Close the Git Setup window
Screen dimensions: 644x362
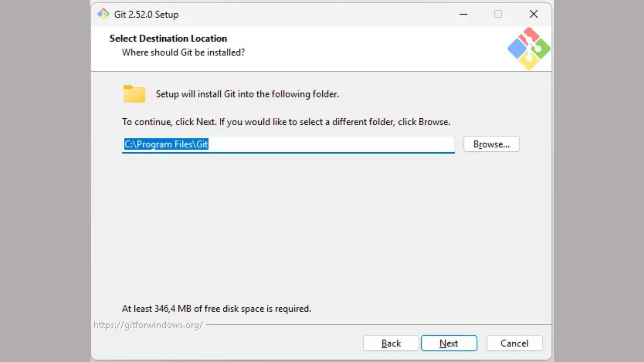[x=533, y=14]
